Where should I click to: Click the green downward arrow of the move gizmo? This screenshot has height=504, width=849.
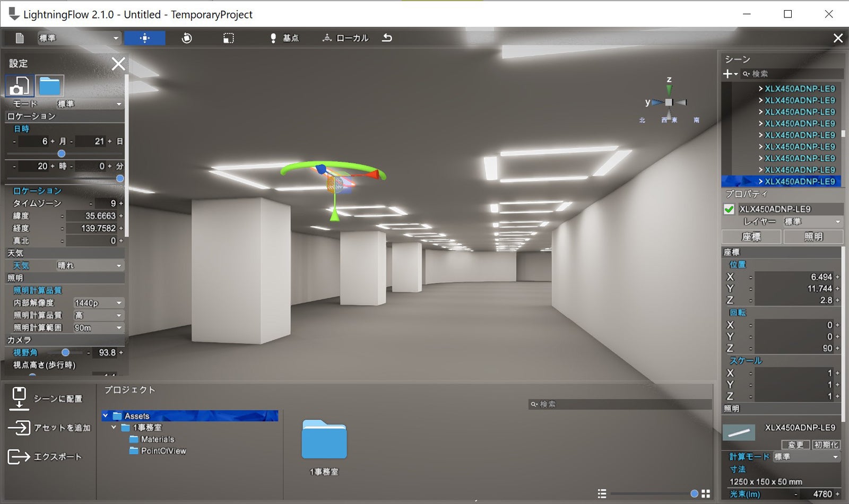click(x=335, y=215)
